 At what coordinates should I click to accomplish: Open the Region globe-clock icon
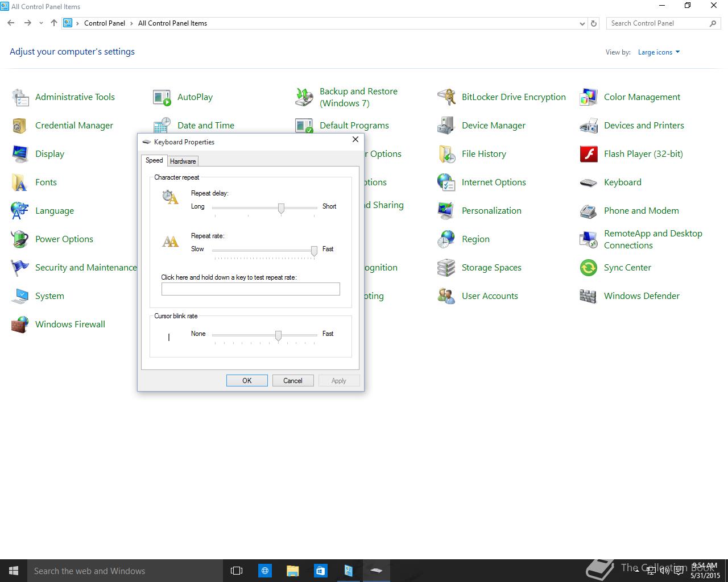(446, 239)
